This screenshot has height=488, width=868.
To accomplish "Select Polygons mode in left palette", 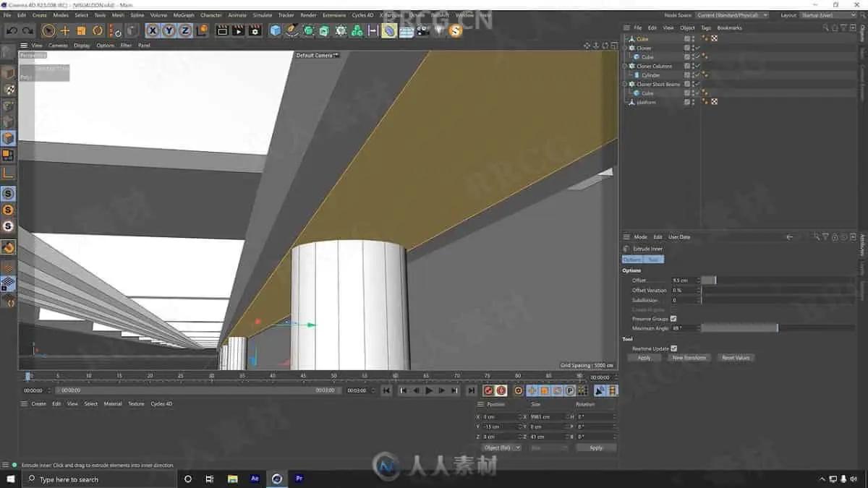I will click(x=8, y=138).
